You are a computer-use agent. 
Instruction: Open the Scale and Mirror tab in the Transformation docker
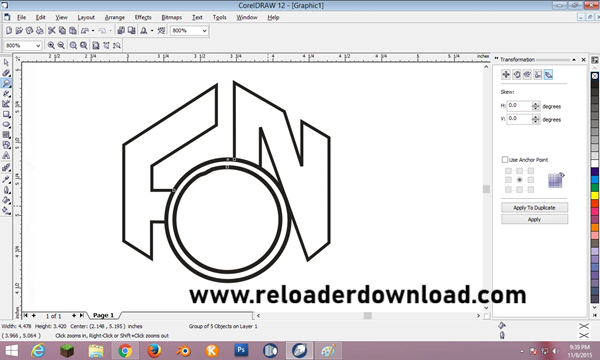pyautogui.click(x=527, y=75)
